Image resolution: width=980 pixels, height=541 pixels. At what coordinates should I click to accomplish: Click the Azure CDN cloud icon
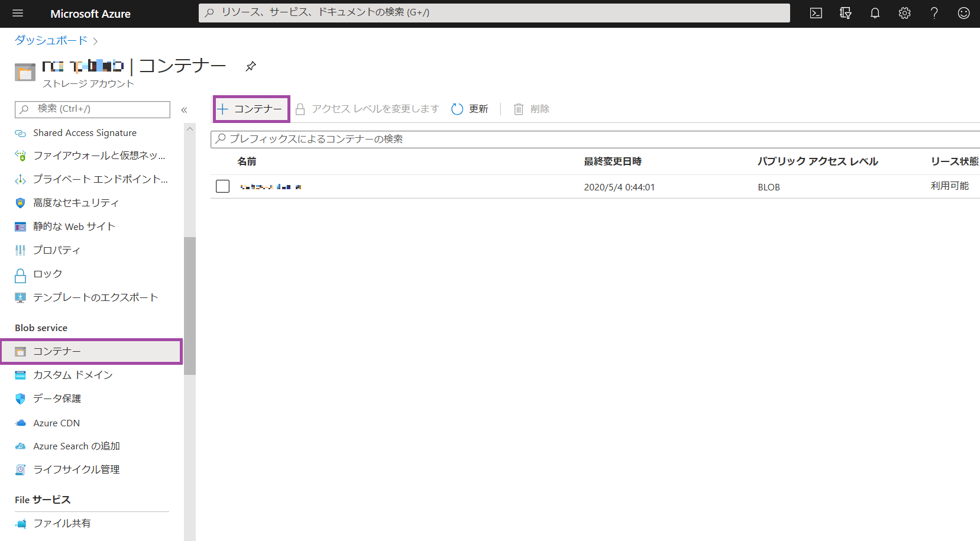point(20,423)
